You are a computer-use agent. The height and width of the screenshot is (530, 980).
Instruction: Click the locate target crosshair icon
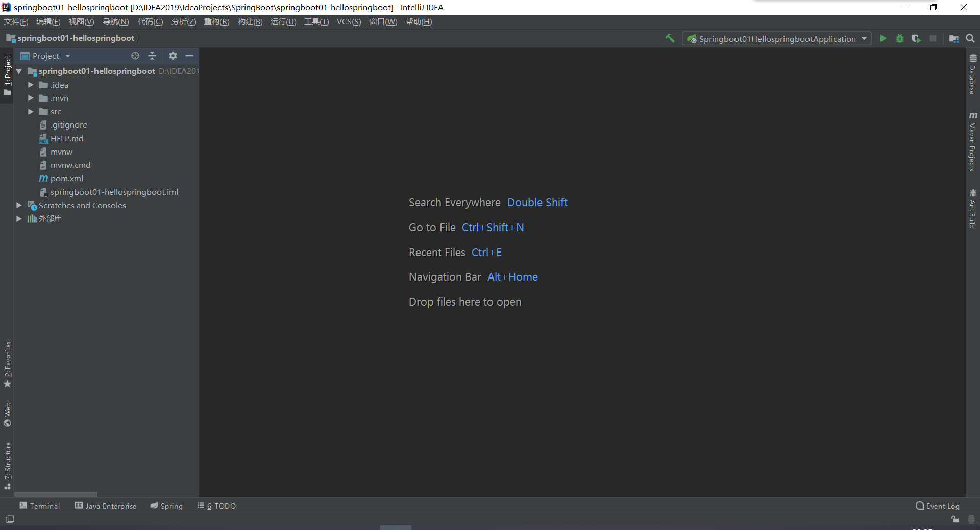click(x=135, y=56)
